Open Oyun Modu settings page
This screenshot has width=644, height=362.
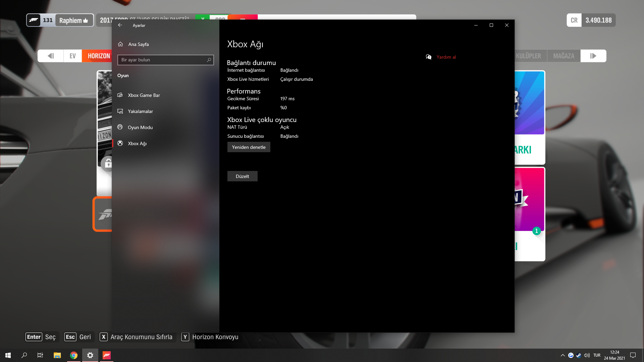(x=140, y=127)
